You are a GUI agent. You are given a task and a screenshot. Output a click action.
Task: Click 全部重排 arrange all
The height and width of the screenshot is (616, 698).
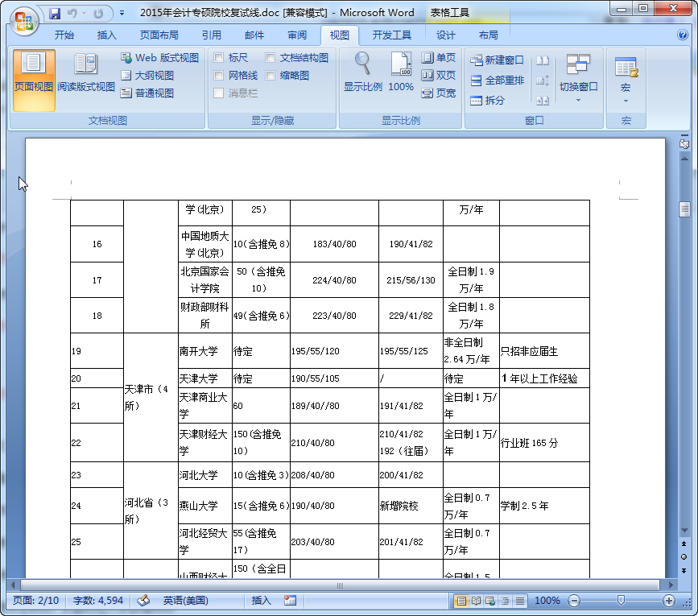498,80
